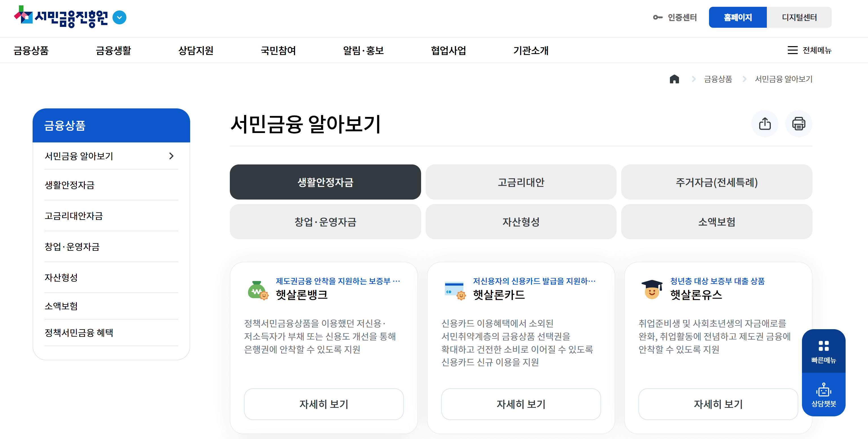Image resolution: width=868 pixels, height=439 pixels.
Task: Open 인증센터 with key icon
Action: tap(674, 17)
